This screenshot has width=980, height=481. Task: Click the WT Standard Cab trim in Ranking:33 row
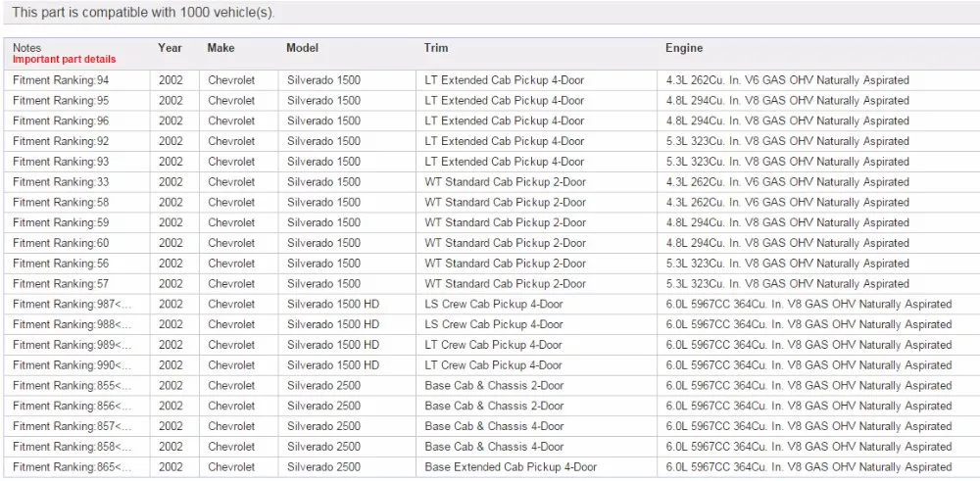pyautogui.click(x=536, y=182)
